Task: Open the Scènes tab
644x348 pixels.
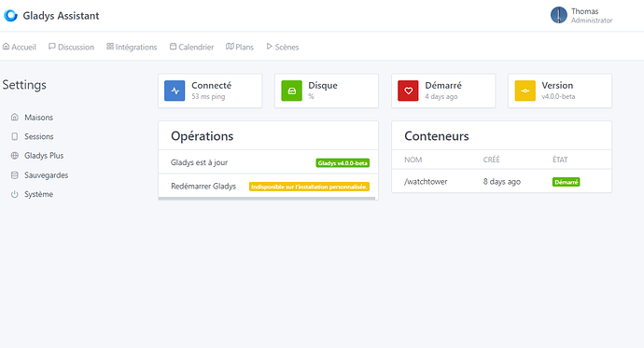Action: (283, 47)
